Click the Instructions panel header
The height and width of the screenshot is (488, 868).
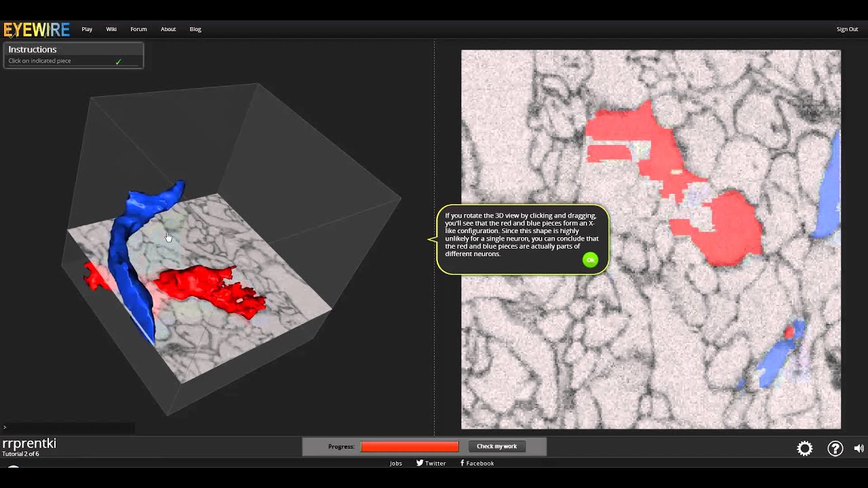[73, 49]
